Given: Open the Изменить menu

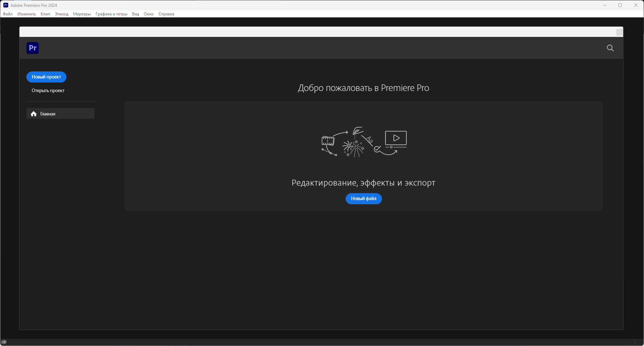Looking at the screenshot, I should (27, 14).
